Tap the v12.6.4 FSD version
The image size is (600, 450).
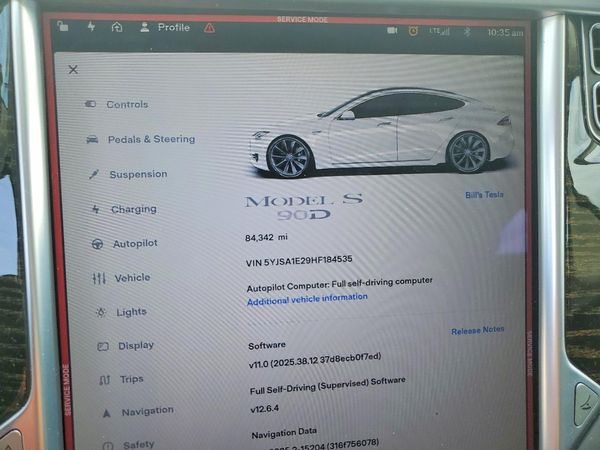pos(264,409)
